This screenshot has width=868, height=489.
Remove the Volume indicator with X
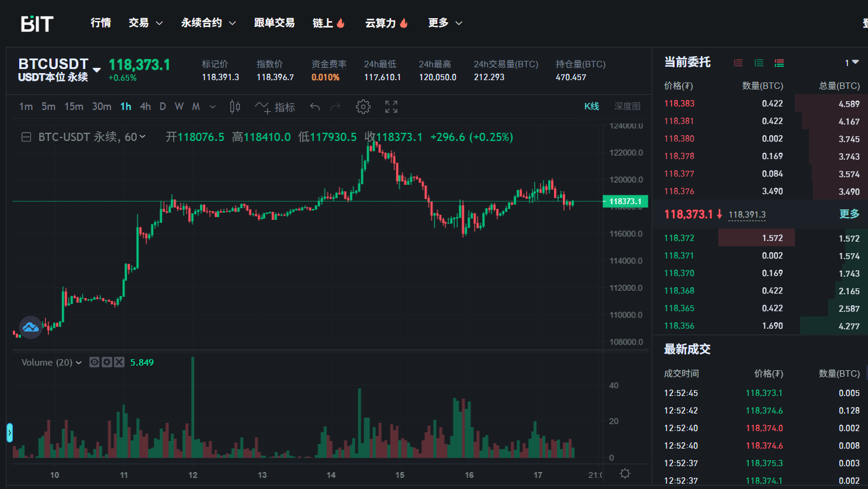click(x=119, y=362)
